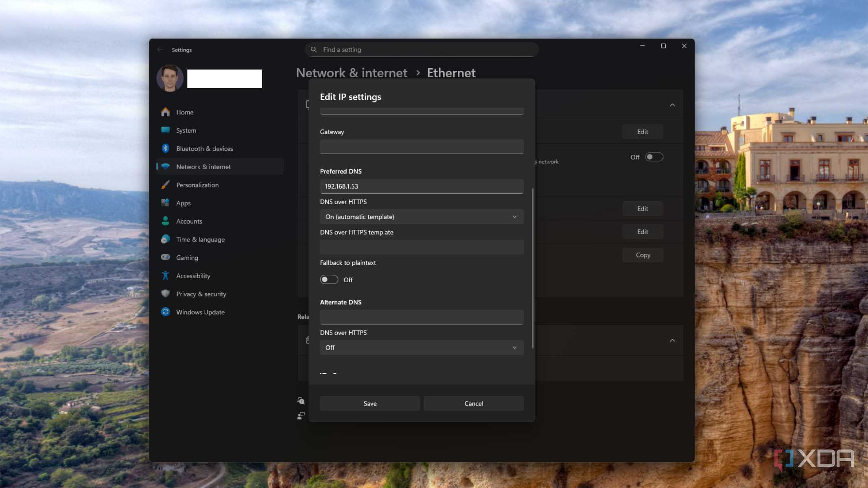Click the user profile picture
This screenshot has width=868, height=488.
pyautogui.click(x=170, y=78)
